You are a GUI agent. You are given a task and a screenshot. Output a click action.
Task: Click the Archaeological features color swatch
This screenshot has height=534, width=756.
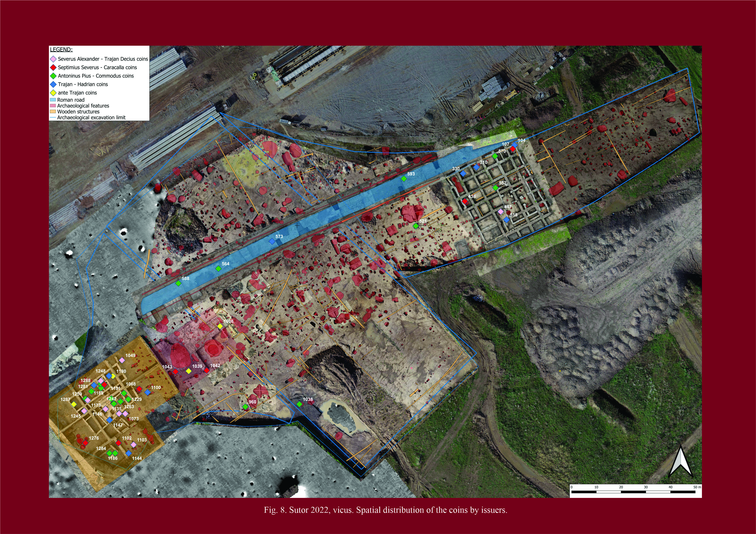(53, 106)
